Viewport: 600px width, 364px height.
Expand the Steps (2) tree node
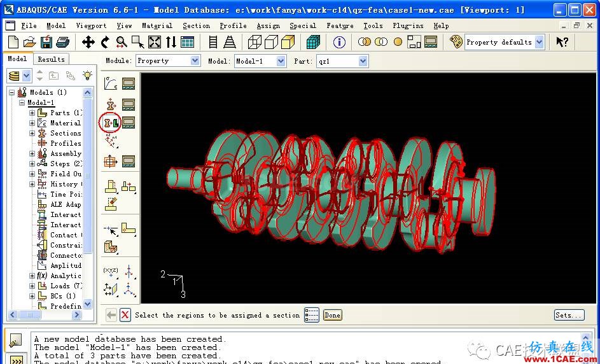(x=32, y=164)
